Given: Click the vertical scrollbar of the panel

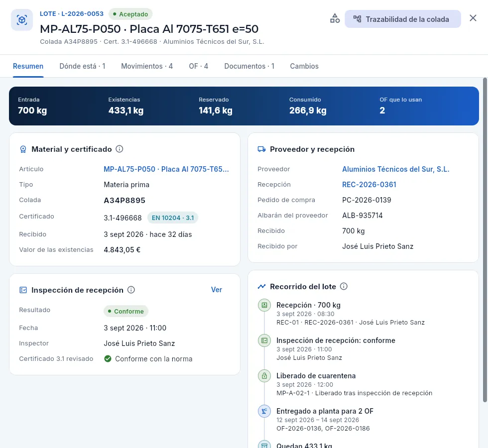Looking at the screenshot, I should point(485,239).
